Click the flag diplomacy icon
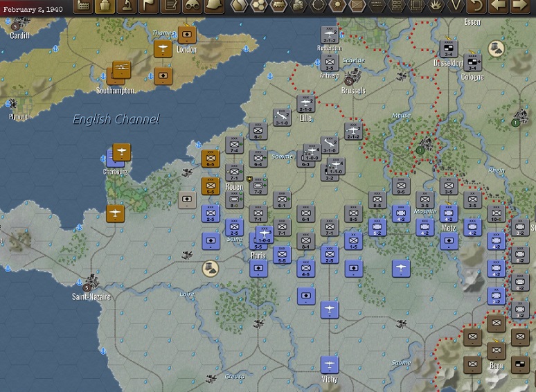Image resolution: width=536 pixels, height=392 pixels. (148, 6)
